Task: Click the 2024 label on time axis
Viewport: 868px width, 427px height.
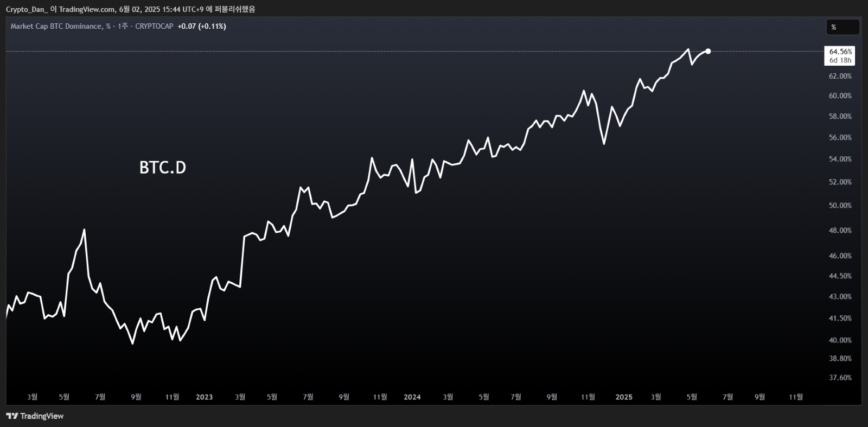Action: (412, 397)
